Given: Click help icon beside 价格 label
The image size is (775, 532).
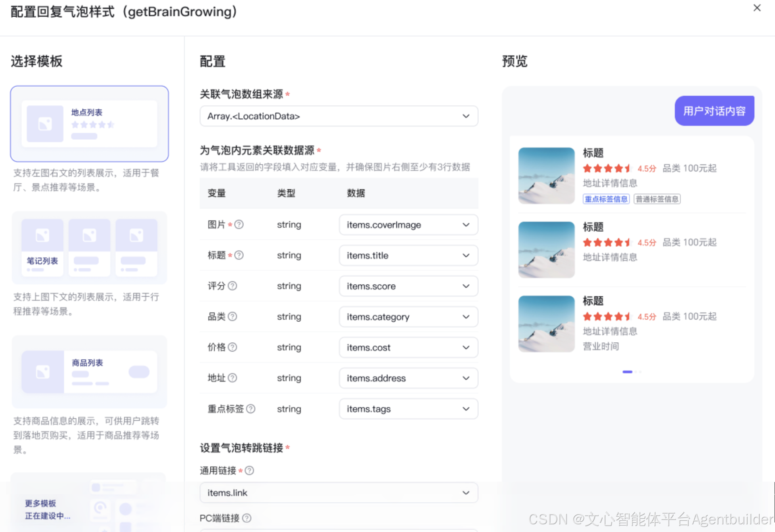Looking at the screenshot, I should click(x=232, y=347).
